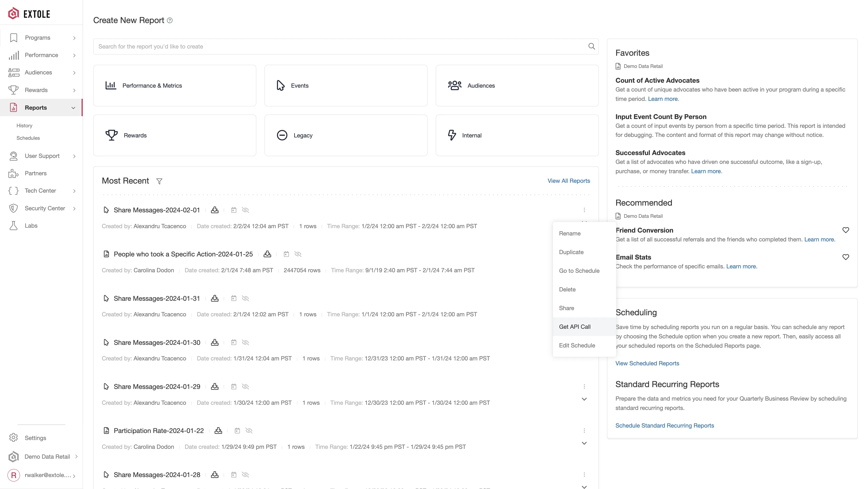Toggle visibility of People who took a Specific Action
This screenshot has width=868, height=489.
point(298,254)
